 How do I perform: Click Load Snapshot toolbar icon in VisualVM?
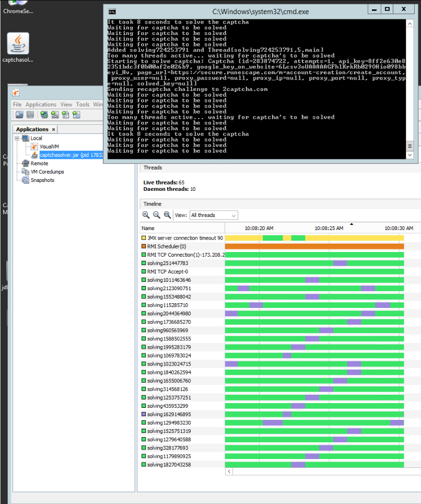20,114
